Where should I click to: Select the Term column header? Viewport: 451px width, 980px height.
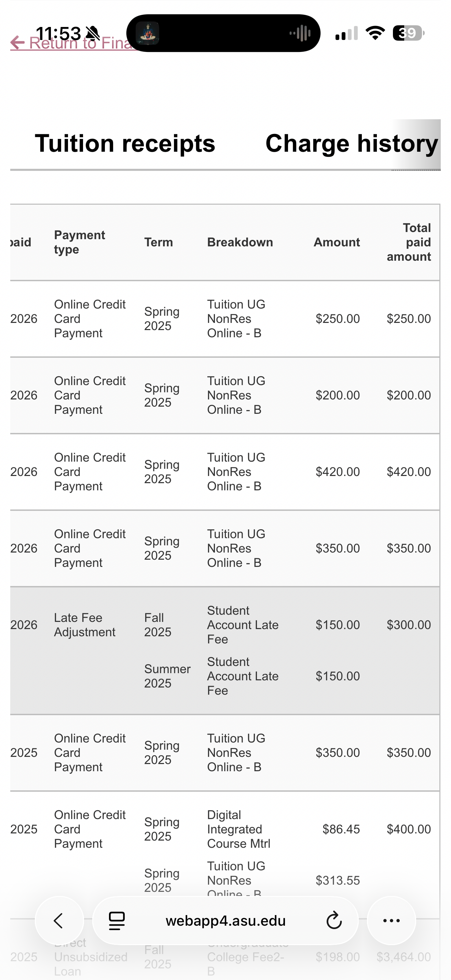159,242
